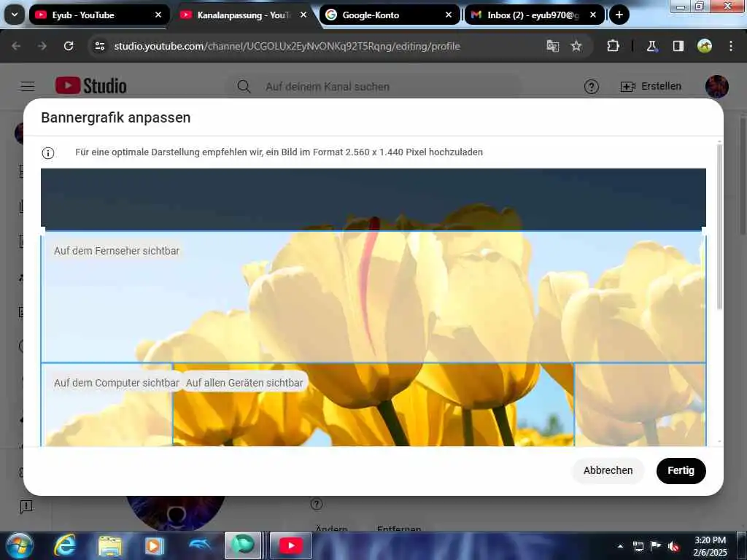Toggle the browser side panel icon
This screenshot has width=747, height=560.
[x=678, y=46]
